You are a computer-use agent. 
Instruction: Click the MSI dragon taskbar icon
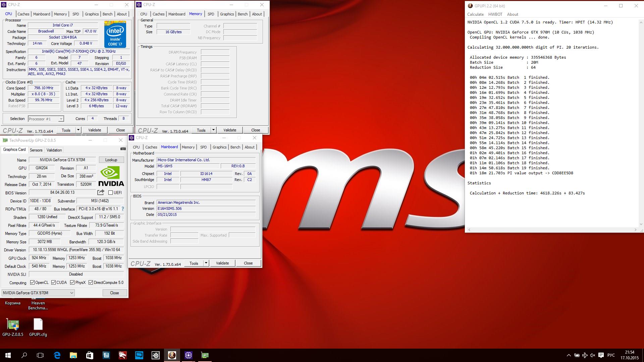pyautogui.click(x=122, y=355)
